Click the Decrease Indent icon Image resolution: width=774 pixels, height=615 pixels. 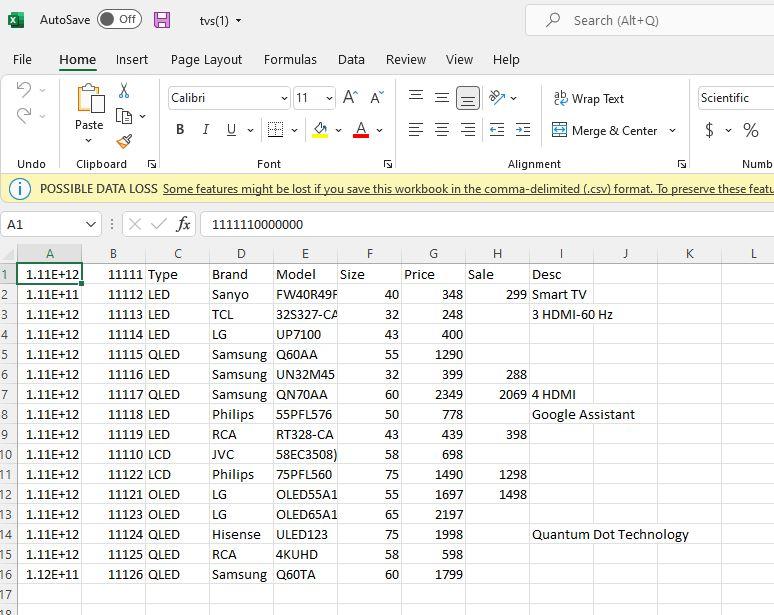(x=497, y=130)
